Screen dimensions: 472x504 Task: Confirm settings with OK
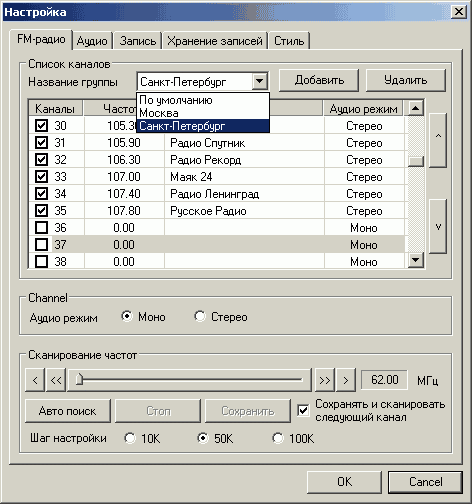pyautogui.click(x=344, y=482)
